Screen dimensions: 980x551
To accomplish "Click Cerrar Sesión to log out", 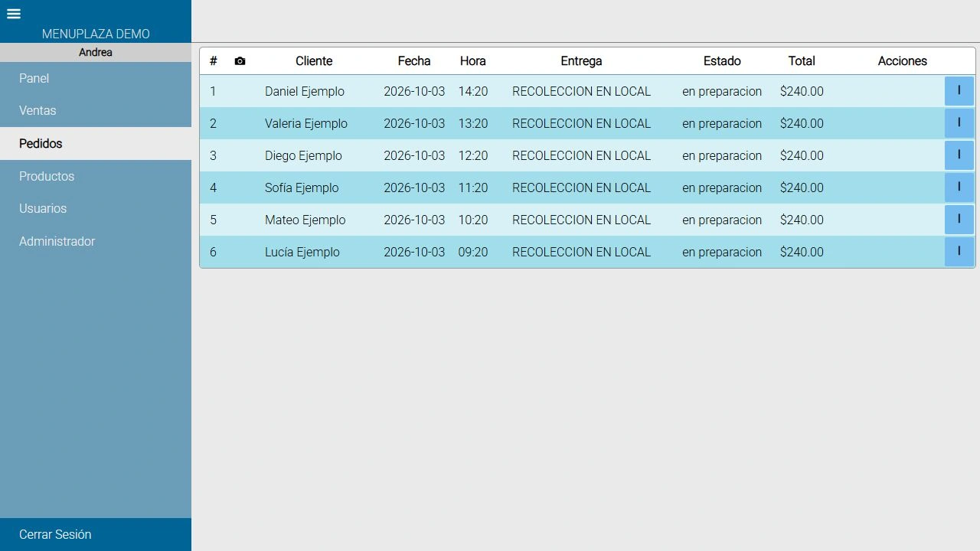I will coord(96,534).
